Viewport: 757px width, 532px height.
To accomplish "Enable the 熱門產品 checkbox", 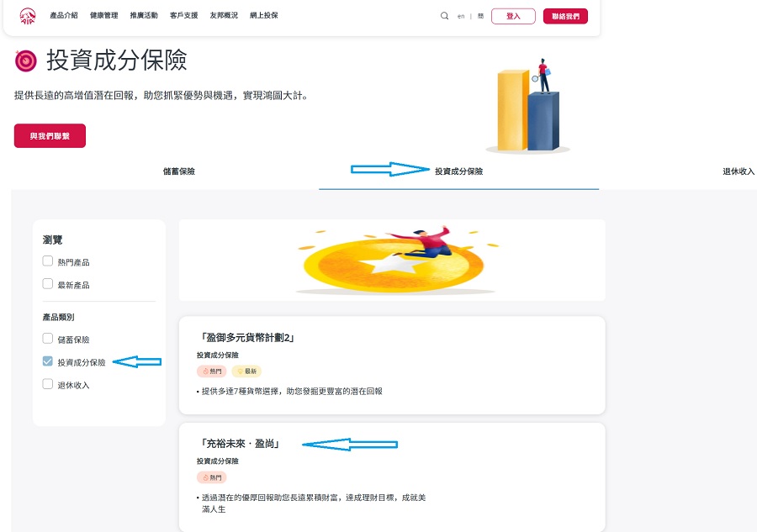I will click(48, 261).
